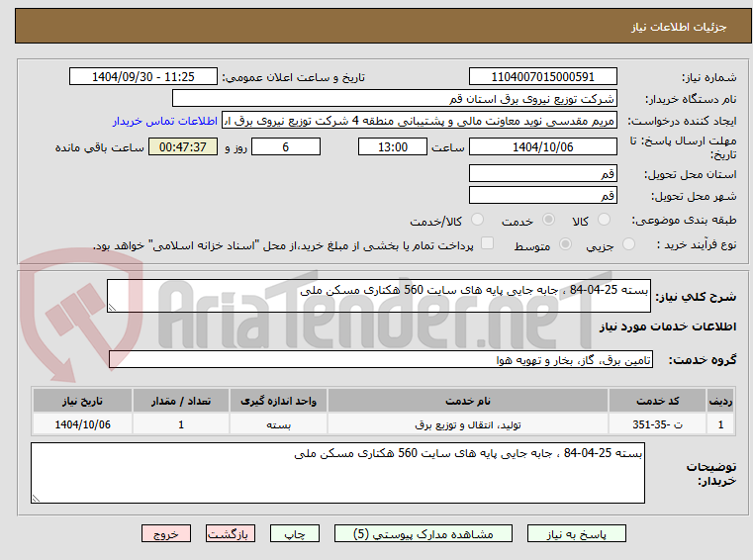Select the کالا radio button
753x560 pixels.
click(x=604, y=220)
